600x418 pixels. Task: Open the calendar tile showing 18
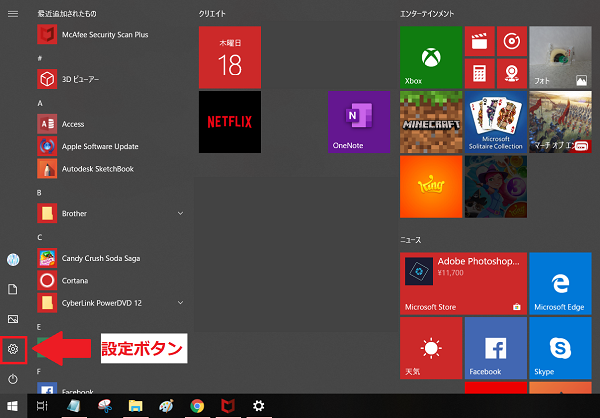click(x=230, y=57)
